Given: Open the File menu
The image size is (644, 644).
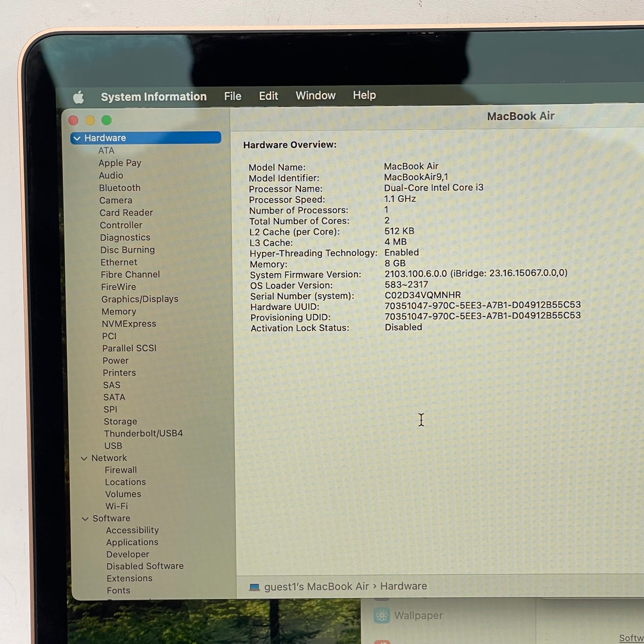Looking at the screenshot, I should click(233, 96).
